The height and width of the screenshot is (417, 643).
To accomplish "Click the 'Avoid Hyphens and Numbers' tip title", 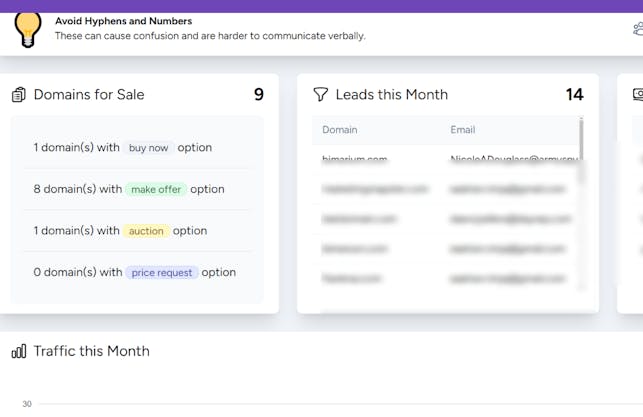I will [123, 21].
